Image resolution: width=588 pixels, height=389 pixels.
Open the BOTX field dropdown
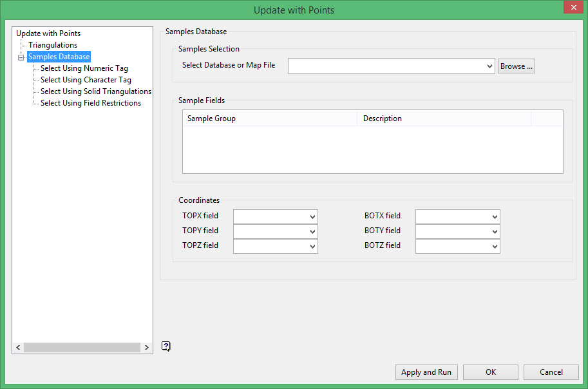(x=495, y=216)
